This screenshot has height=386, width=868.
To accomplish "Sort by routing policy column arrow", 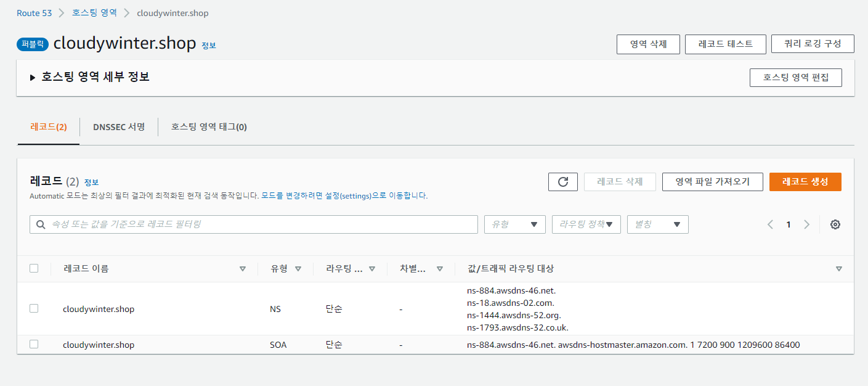I will [x=372, y=269].
